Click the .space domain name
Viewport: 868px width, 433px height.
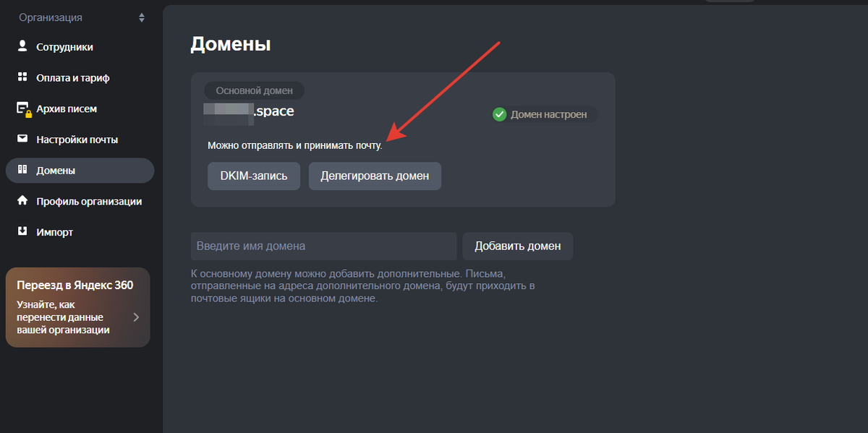[x=249, y=111]
